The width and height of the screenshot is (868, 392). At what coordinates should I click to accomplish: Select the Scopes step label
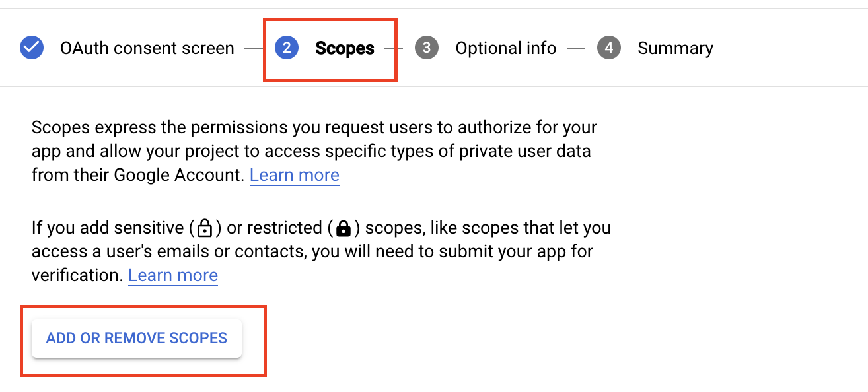point(344,48)
